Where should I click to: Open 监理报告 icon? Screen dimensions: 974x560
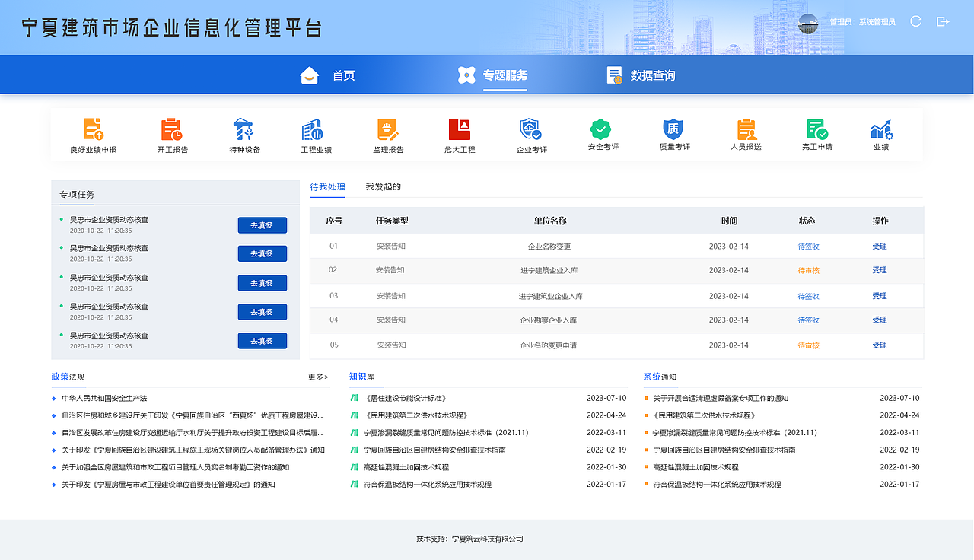coord(387,129)
